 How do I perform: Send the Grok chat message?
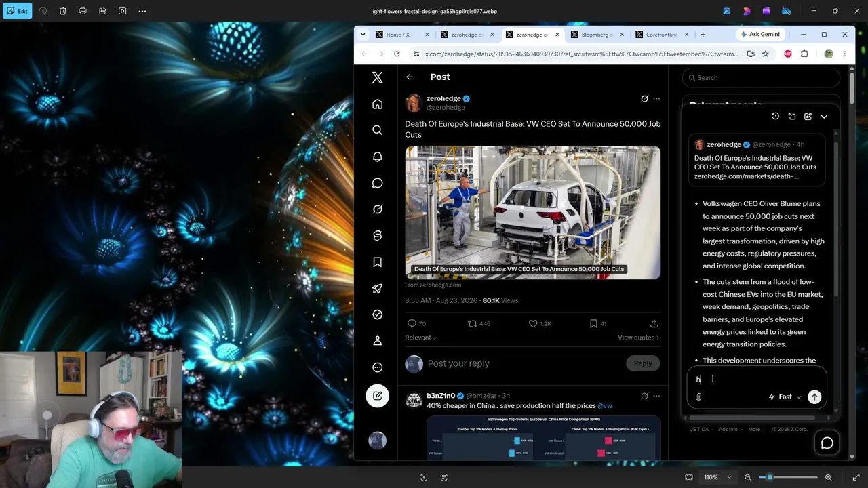tap(814, 397)
